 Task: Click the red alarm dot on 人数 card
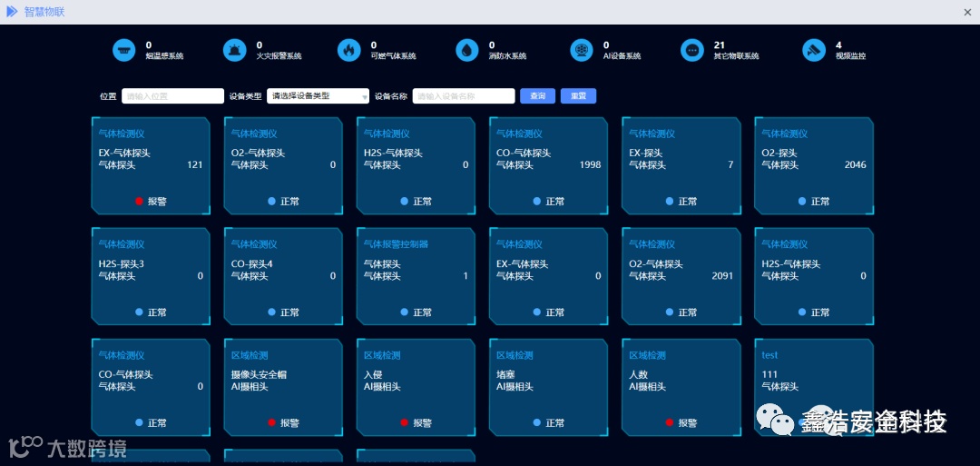click(670, 422)
